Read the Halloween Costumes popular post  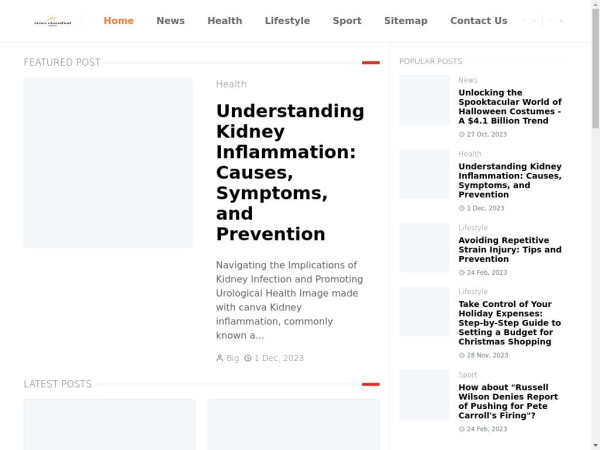click(509, 106)
